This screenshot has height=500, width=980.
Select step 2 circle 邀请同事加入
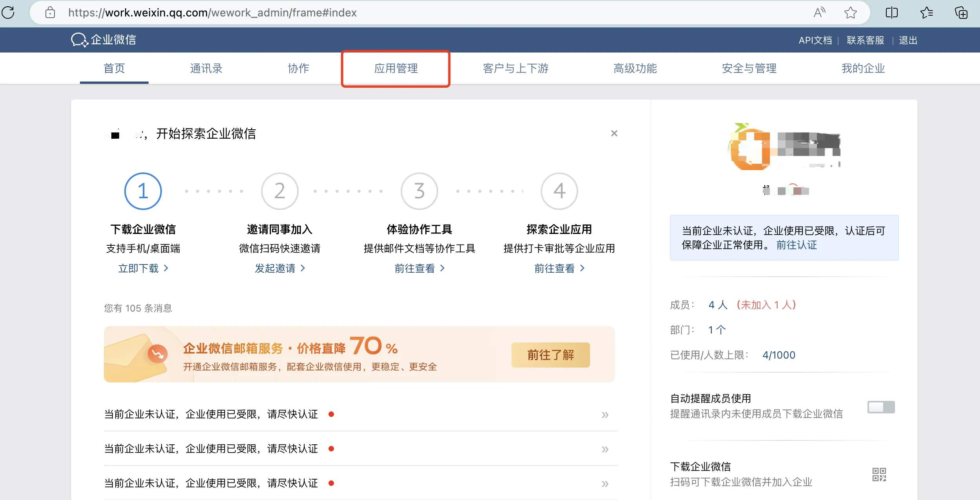tap(279, 191)
